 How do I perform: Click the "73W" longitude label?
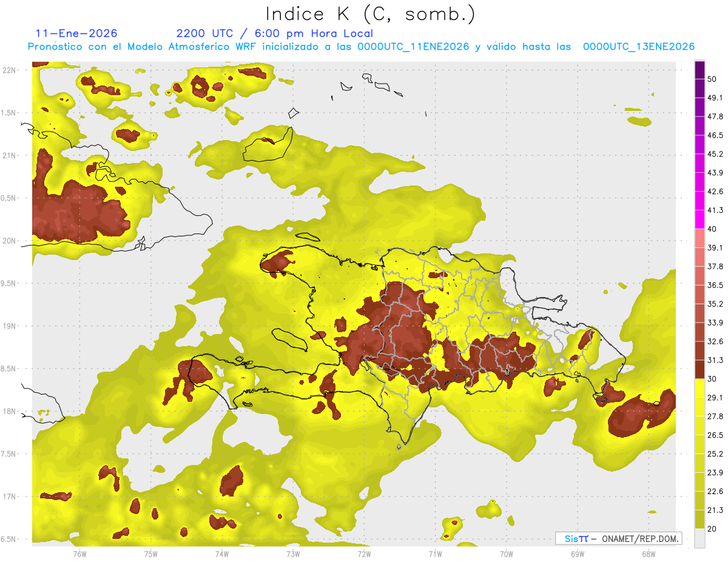pyautogui.click(x=293, y=554)
